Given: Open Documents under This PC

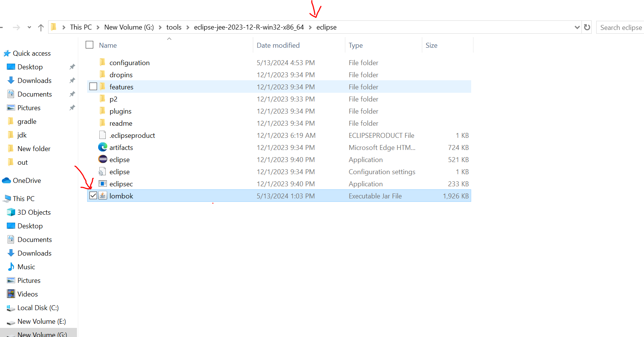Looking at the screenshot, I should (34, 240).
